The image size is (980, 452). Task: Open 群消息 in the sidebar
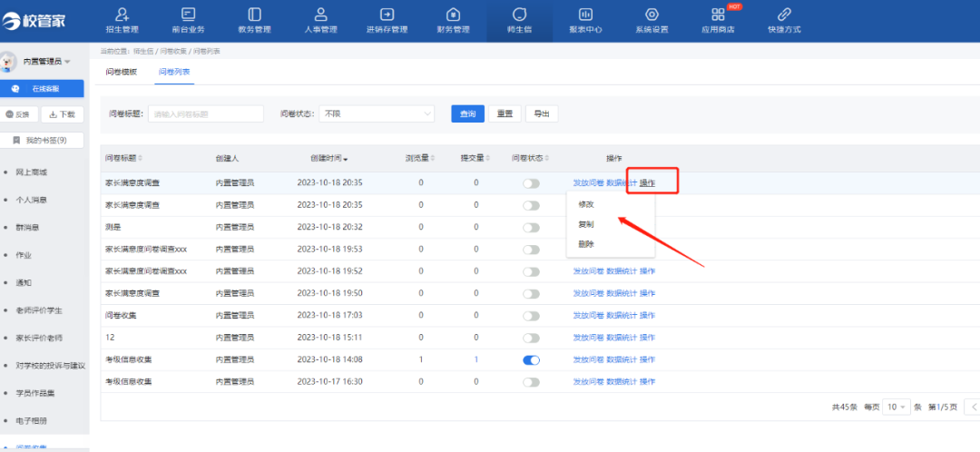(27, 228)
